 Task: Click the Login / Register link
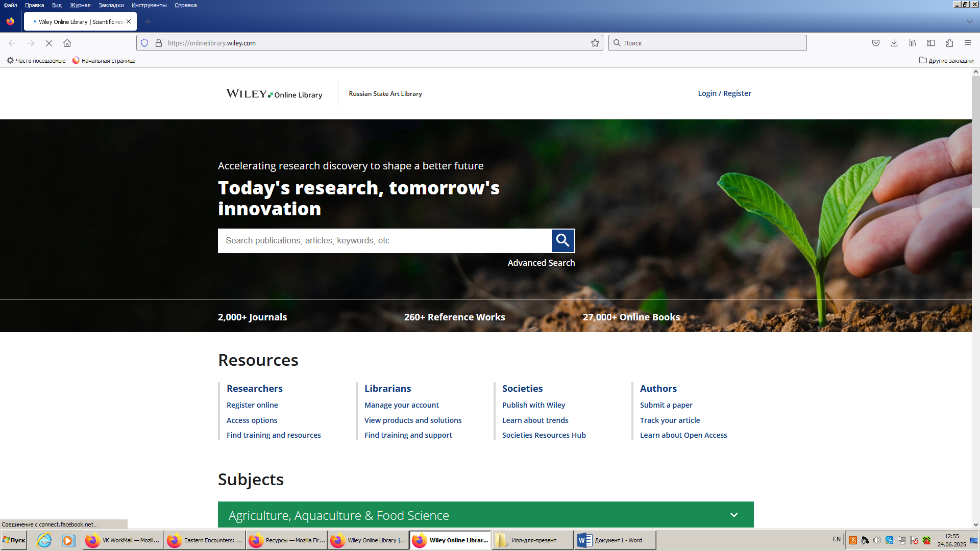tap(724, 93)
